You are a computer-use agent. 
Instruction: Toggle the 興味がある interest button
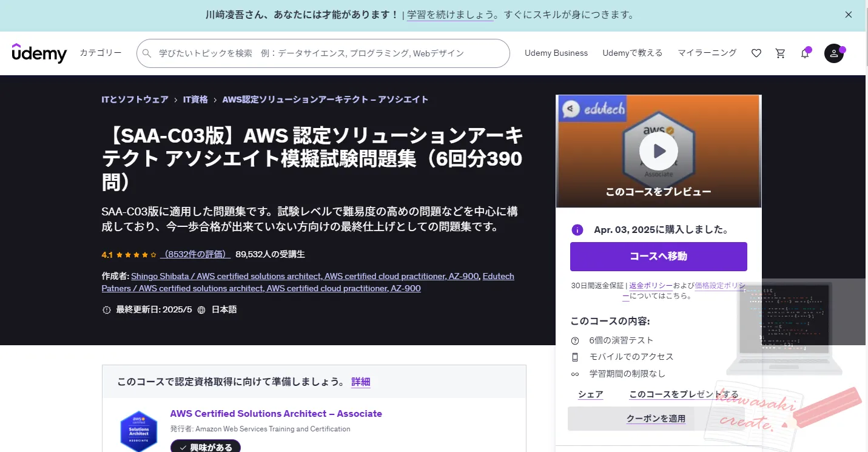206,447
